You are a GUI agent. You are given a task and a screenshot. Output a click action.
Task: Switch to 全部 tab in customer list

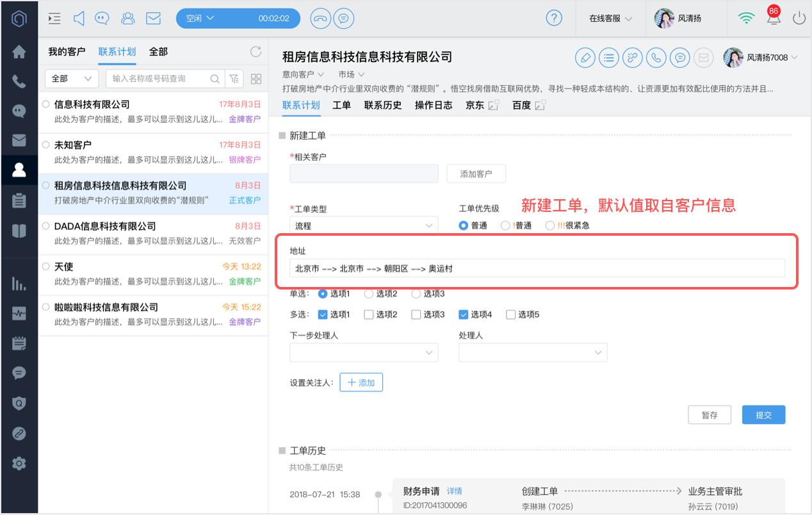click(158, 52)
